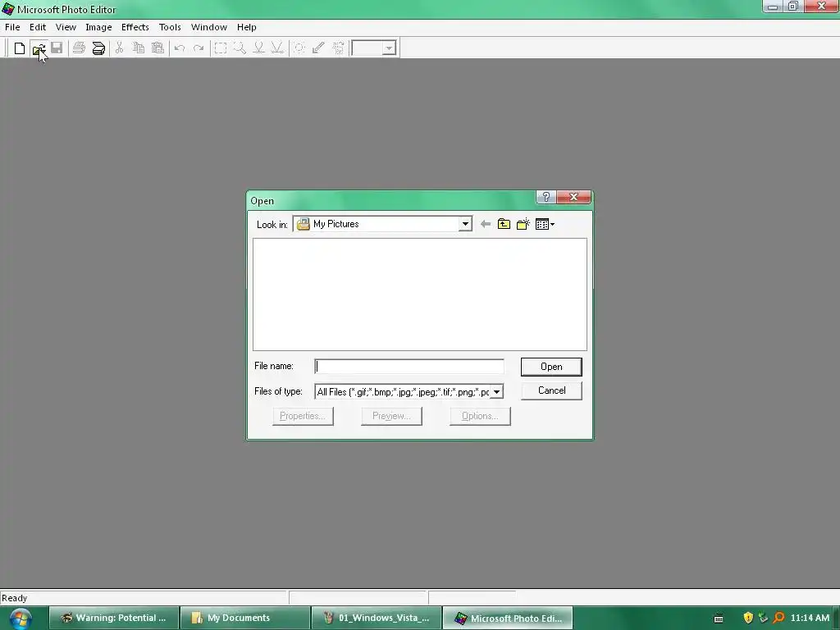This screenshot has height=630, width=840.
Task: Click the Properties button
Action: click(x=303, y=416)
